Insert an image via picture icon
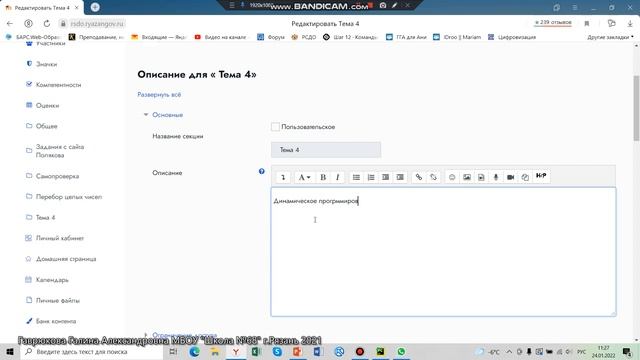This screenshot has height=360, width=640. 467,177
